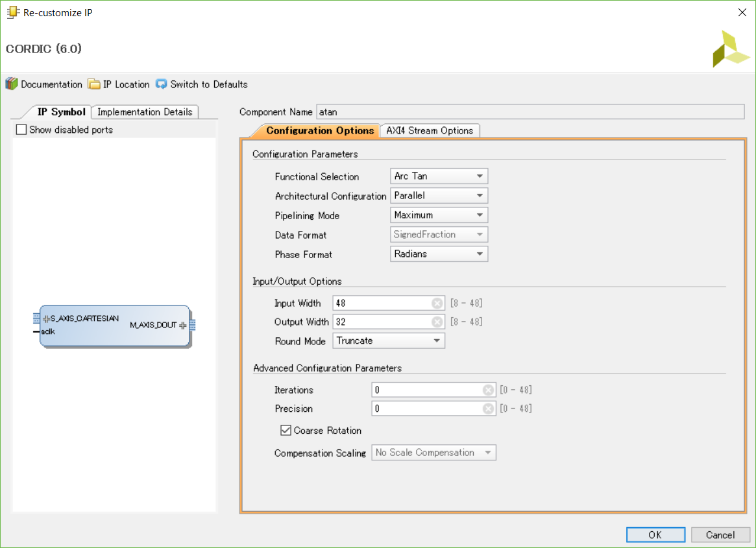Select the Configuration Options tab
The image size is (756, 548).
(320, 130)
